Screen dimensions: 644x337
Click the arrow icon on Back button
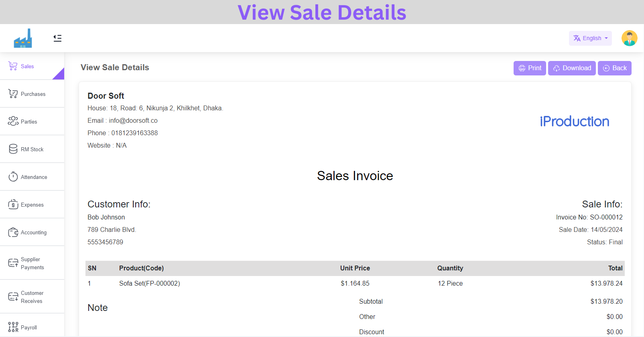point(606,68)
